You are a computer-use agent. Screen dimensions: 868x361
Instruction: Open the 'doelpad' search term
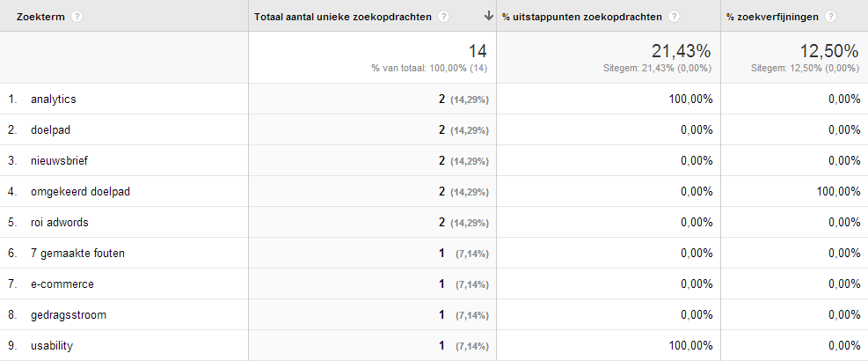click(x=50, y=129)
